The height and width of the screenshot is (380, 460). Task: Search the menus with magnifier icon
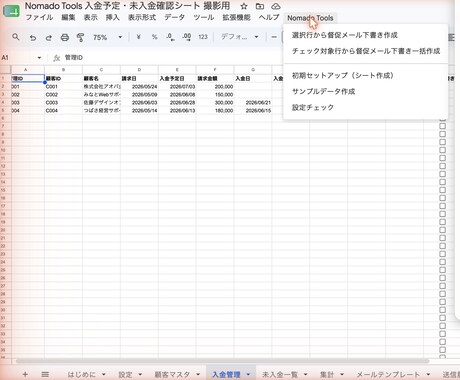coord(16,37)
